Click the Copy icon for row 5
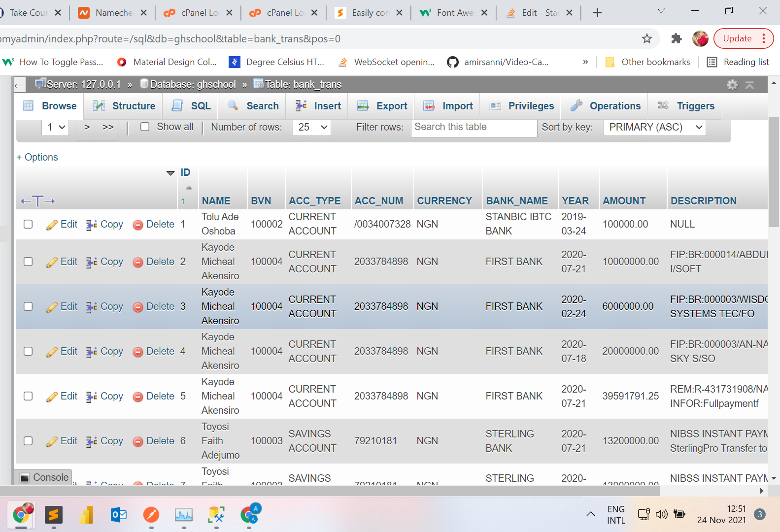Screen dimensions: 780x532 pos(91,397)
